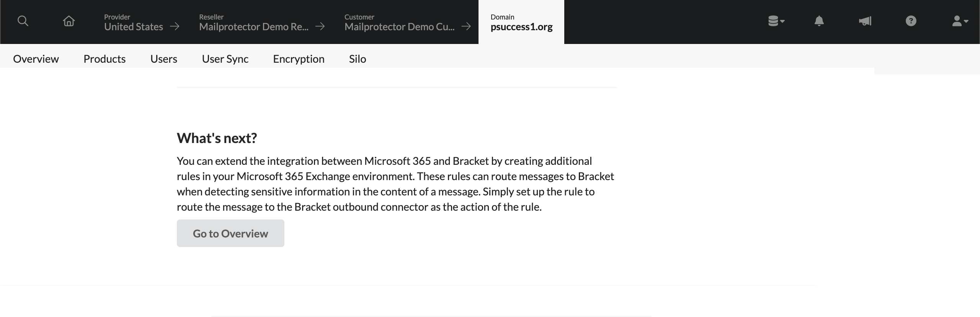
Task: Expand the user account menu
Action: click(960, 21)
